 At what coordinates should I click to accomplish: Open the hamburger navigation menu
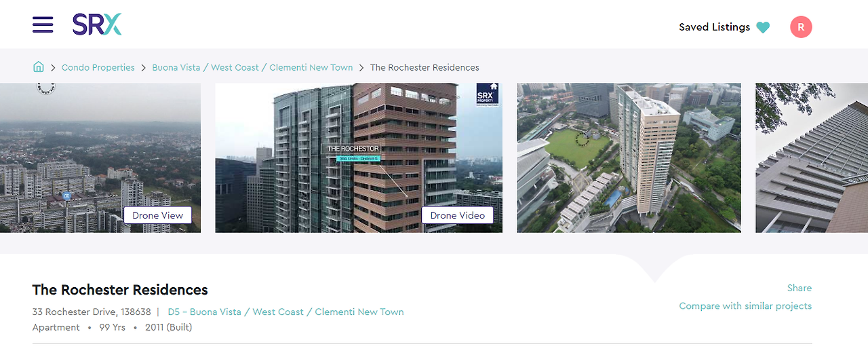[43, 25]
